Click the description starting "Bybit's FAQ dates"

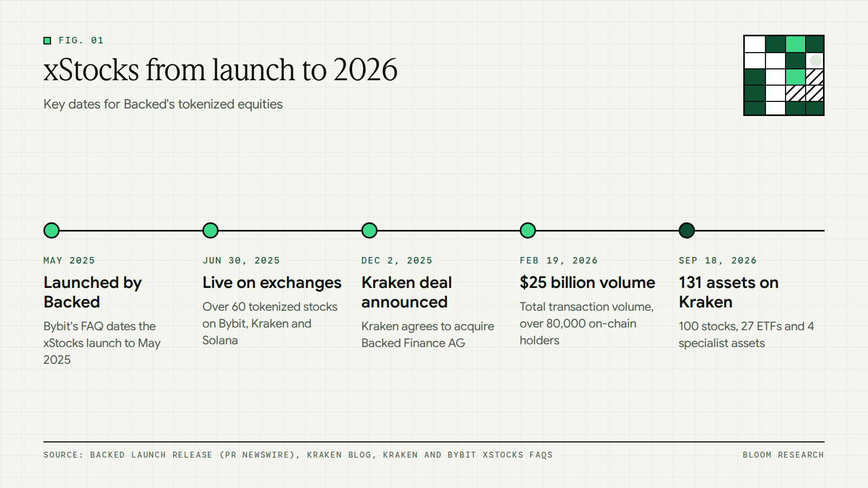point(102,343)
